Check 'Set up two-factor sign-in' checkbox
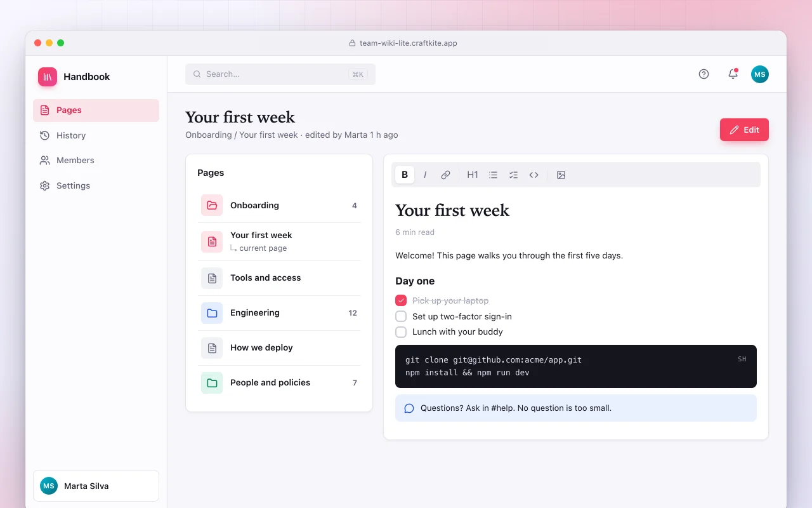This screenshot has height=508, width=812. [x=401, y=316]
